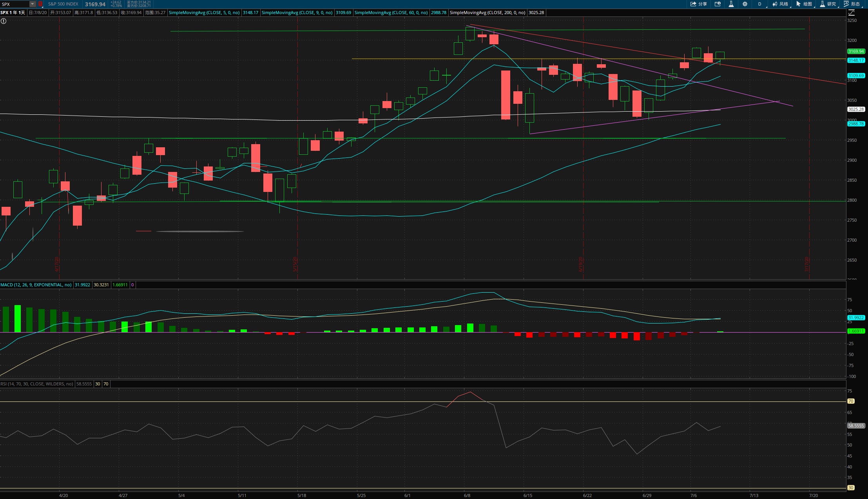868x499 pixels.
Task: Click the SPX 1 年 1天 chart label
Action: tap(13, 13)
